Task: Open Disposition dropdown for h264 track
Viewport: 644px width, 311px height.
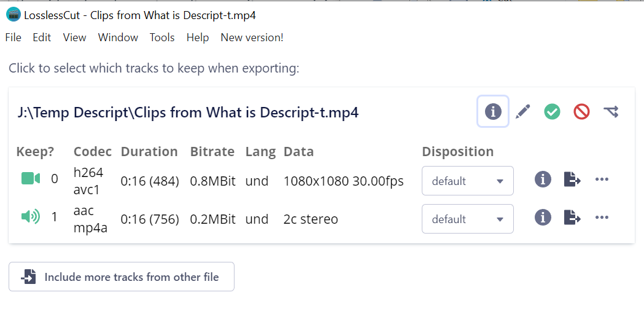Action: tap(467, 181)
